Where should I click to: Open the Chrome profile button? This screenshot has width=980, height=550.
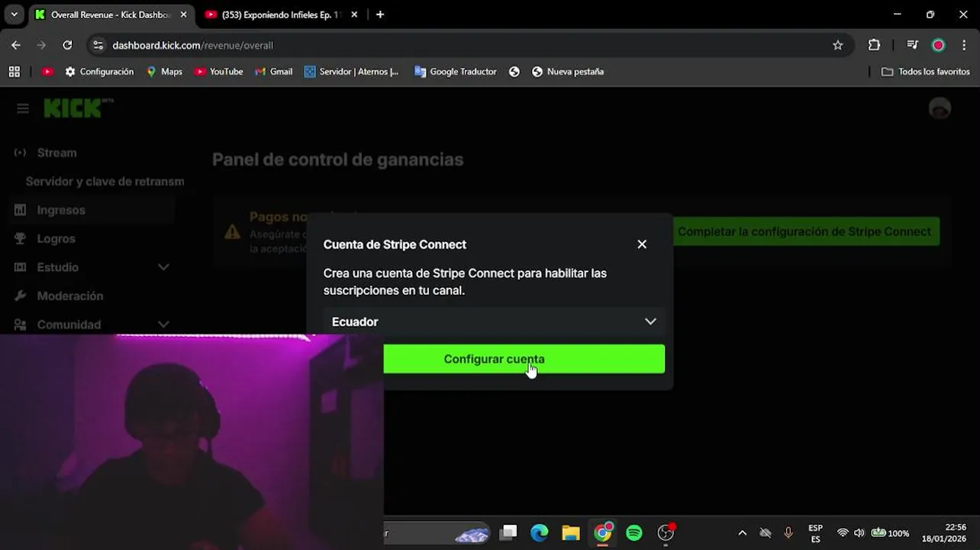click(x=938, y=45)
